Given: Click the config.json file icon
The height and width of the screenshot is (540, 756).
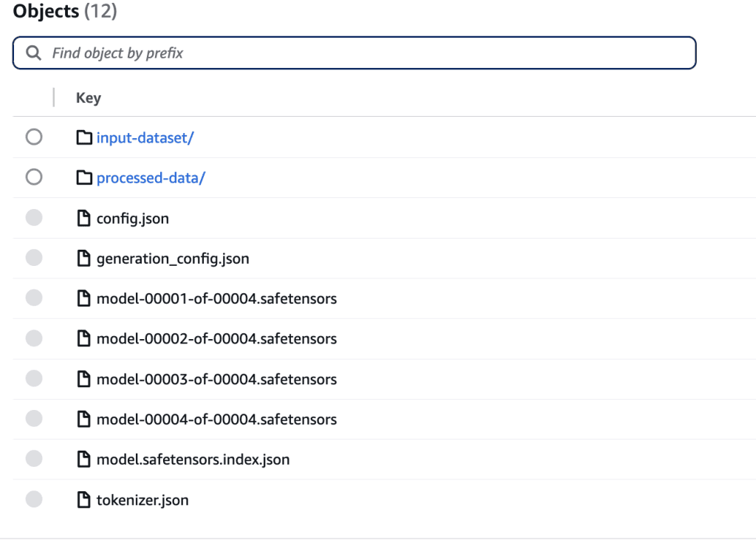Looking at the screenshot, I should [x=85, y=219].
